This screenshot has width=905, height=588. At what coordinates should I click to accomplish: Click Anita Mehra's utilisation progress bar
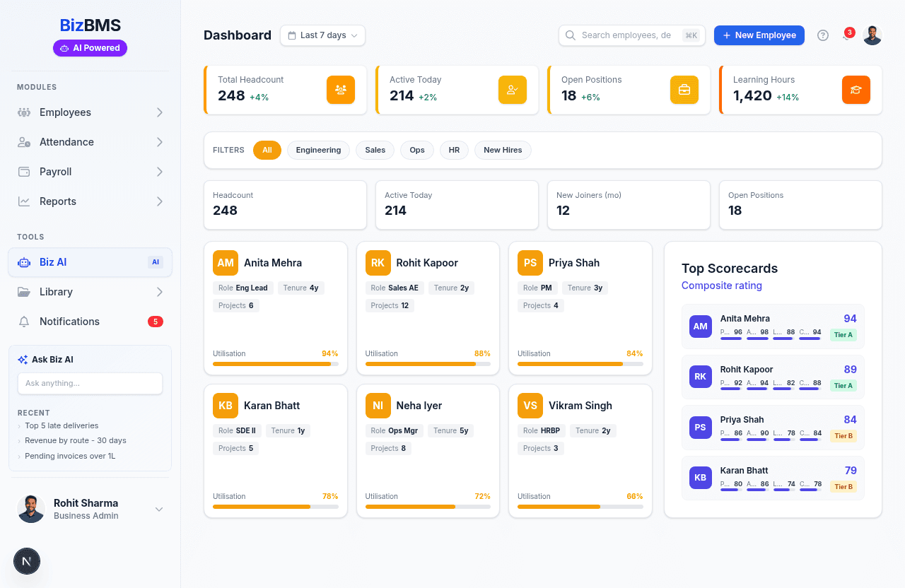pos(275,364)
